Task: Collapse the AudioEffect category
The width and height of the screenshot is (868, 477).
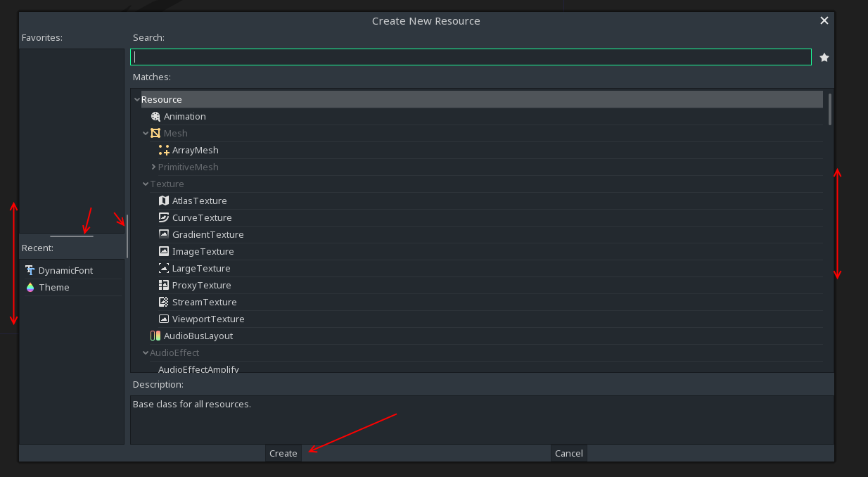Action: tap(146, 352)
